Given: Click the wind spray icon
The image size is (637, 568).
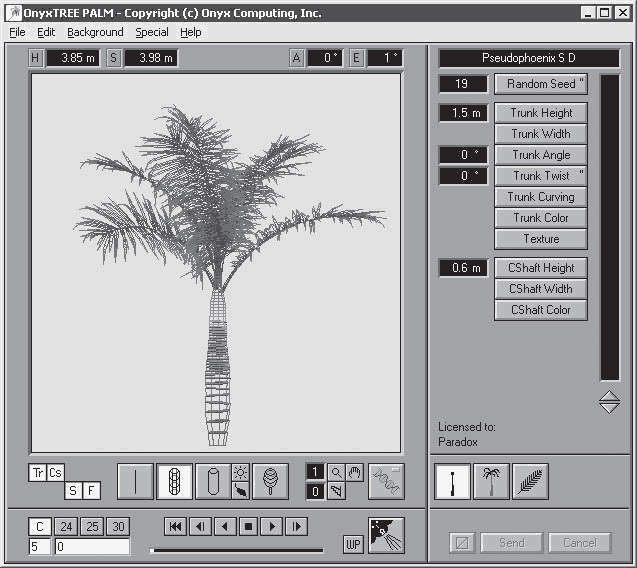Looking at the screenshot, I should [x=386, y=535].
